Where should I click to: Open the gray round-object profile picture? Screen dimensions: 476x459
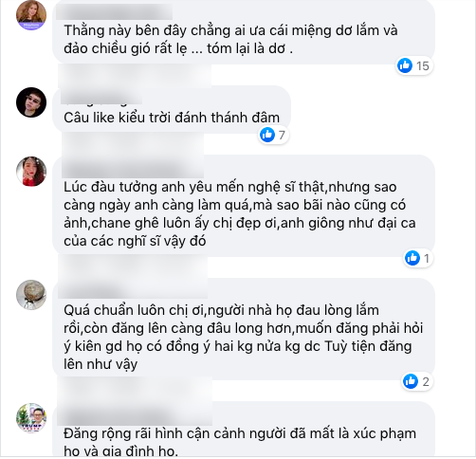31,295
